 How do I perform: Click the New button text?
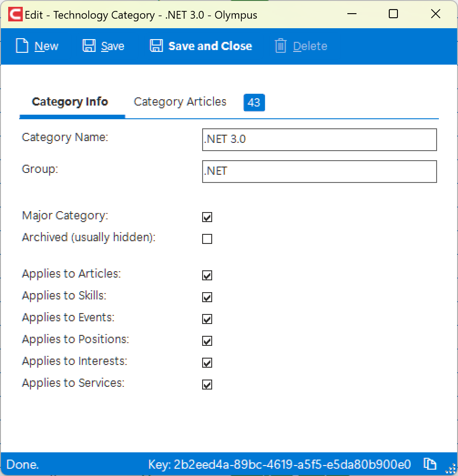coord(46,46)
